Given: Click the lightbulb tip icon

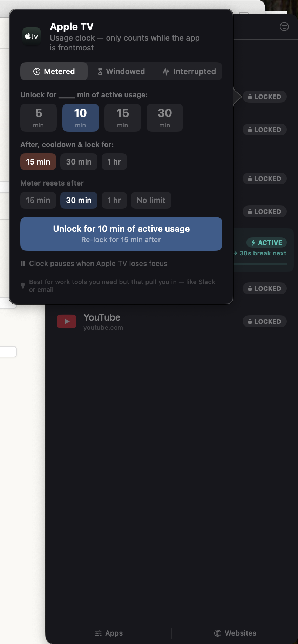Looking at the screenshot, I should (23, 286).
